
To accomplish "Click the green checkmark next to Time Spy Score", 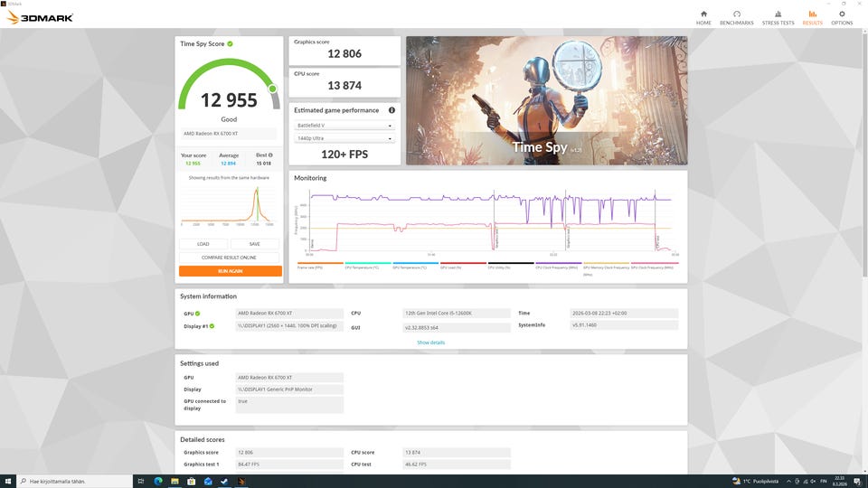I will click(230, 43).
